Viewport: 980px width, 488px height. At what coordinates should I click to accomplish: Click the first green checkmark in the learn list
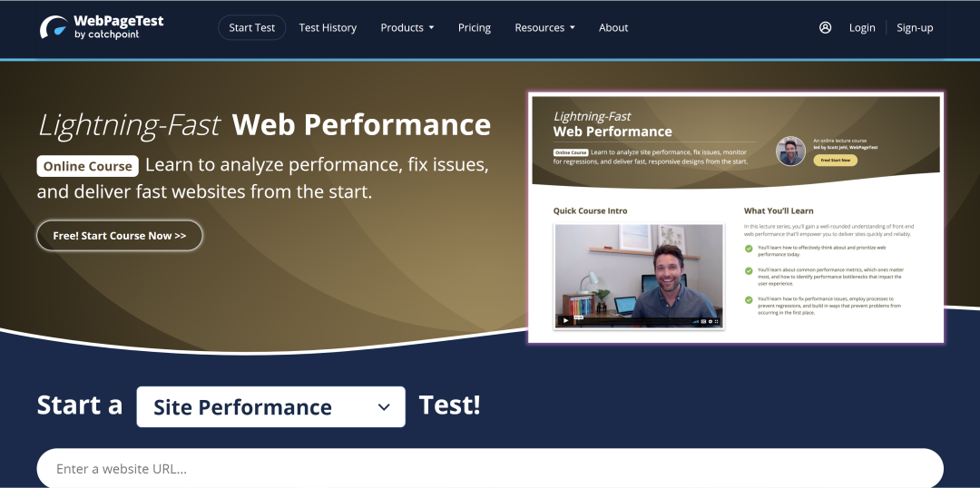coord(749,249)
